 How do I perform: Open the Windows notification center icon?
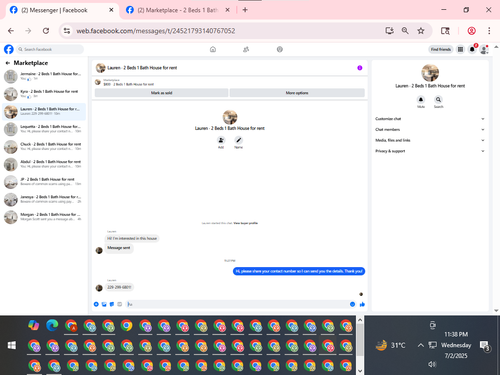484,346
